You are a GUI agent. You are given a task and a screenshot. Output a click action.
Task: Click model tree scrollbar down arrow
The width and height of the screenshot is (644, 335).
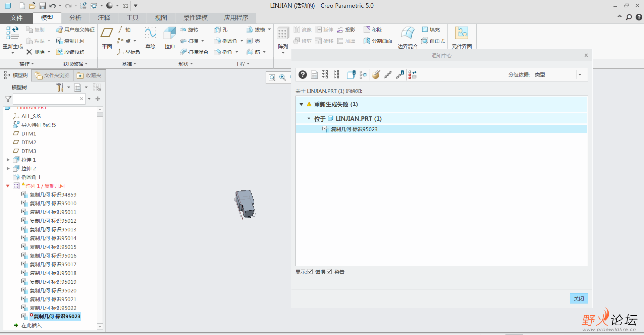(x=100, y=326)
